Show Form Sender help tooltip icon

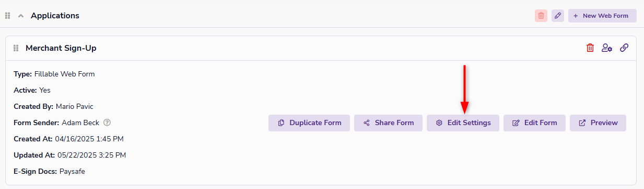coord(107,123)
